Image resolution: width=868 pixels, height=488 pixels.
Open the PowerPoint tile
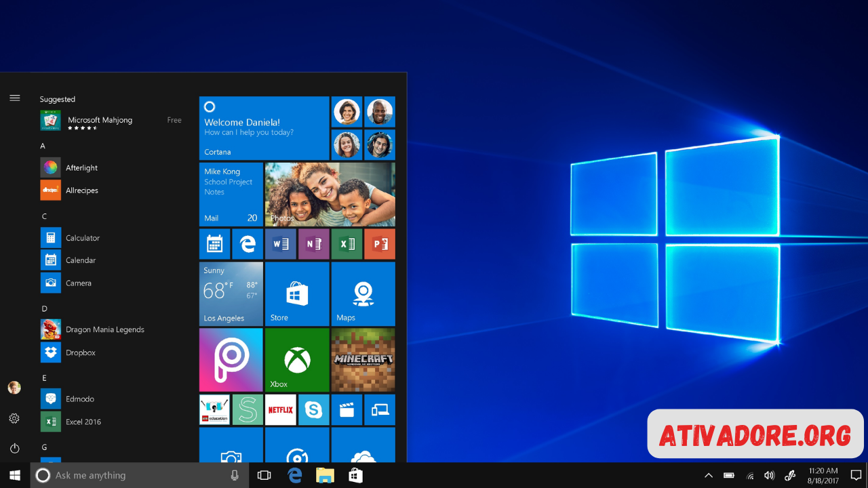click(x=380, y=244)
